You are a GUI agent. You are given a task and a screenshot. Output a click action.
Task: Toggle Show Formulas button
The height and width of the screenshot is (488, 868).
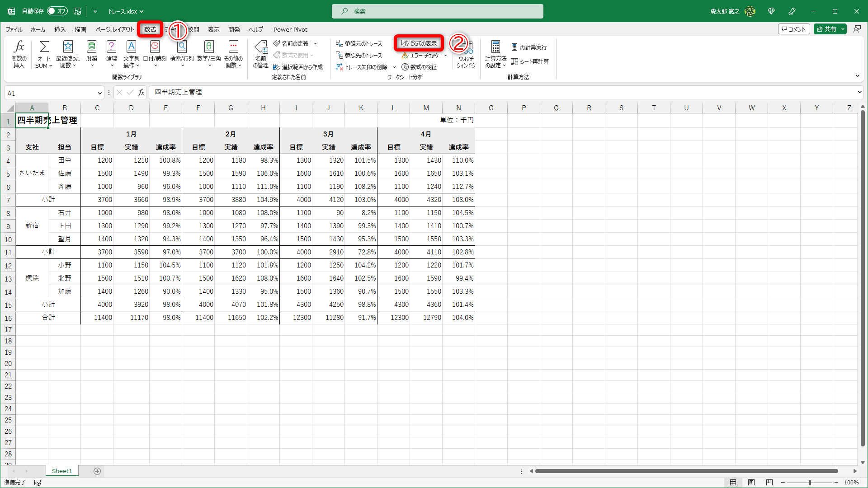419,43
